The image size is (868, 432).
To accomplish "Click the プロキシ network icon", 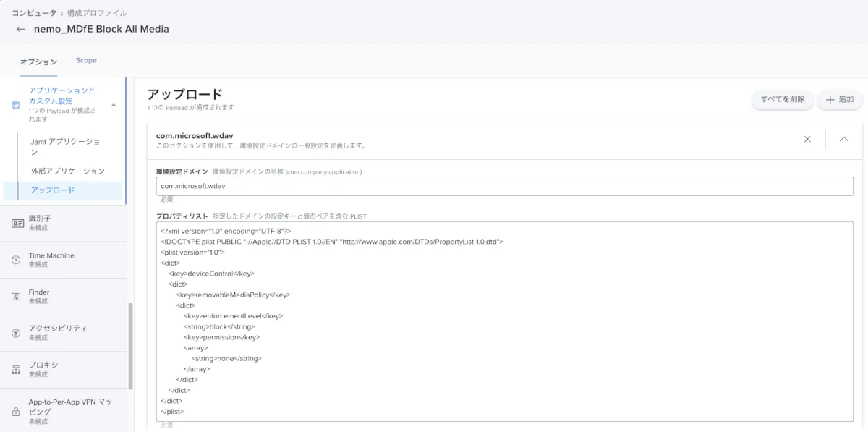I will point(16,370).
